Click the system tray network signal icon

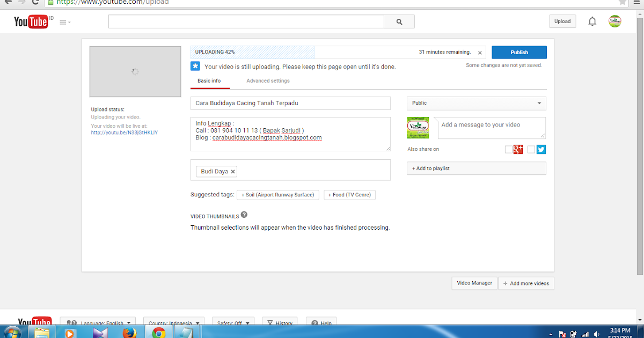[x=585, y=334]
